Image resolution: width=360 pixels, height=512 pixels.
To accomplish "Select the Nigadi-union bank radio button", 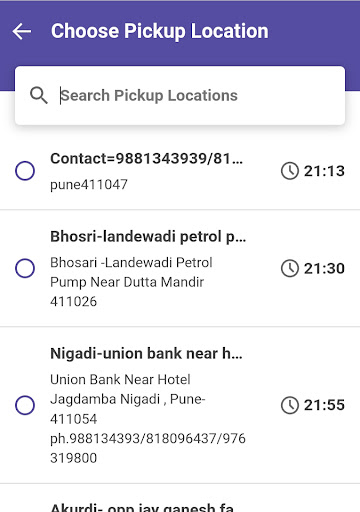I will pyautogui.click(x=25, y=405).
